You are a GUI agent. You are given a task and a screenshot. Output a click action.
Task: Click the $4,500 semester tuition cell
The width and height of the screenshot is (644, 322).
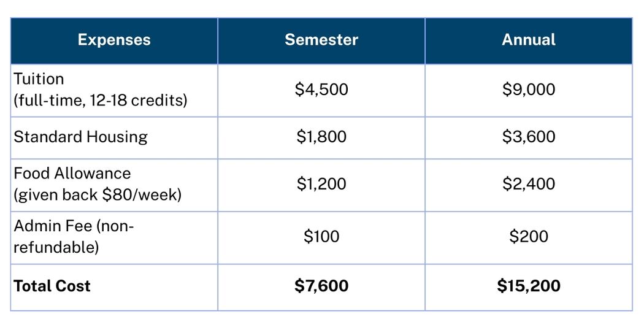(x=321, y=90)
